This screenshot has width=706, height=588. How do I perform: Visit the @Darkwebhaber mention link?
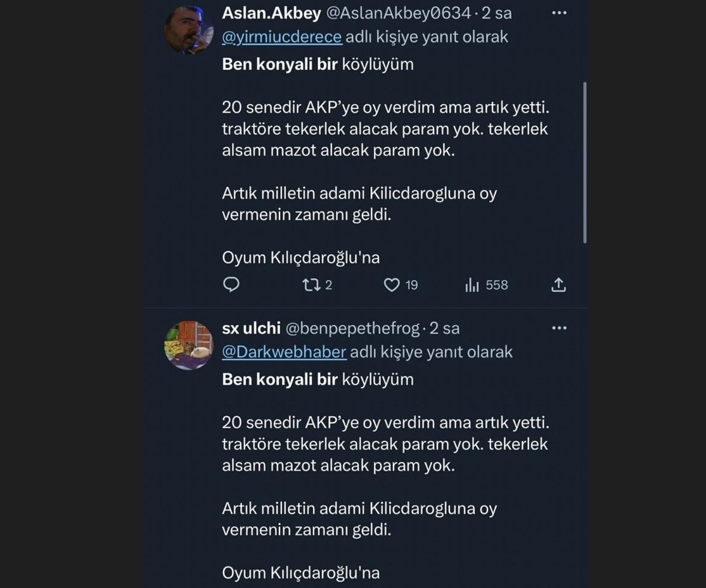(284, 352)
